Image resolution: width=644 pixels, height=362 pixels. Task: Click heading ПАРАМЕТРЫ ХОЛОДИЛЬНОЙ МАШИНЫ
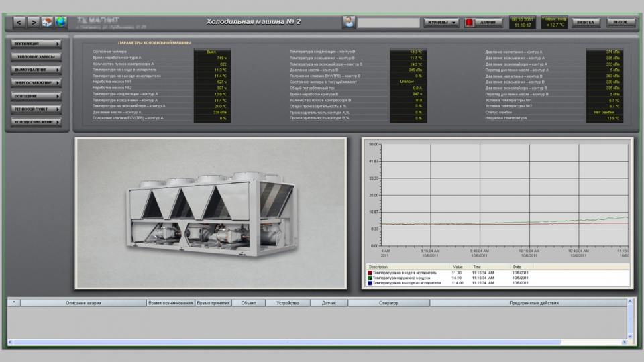click(x=154, y=43)
